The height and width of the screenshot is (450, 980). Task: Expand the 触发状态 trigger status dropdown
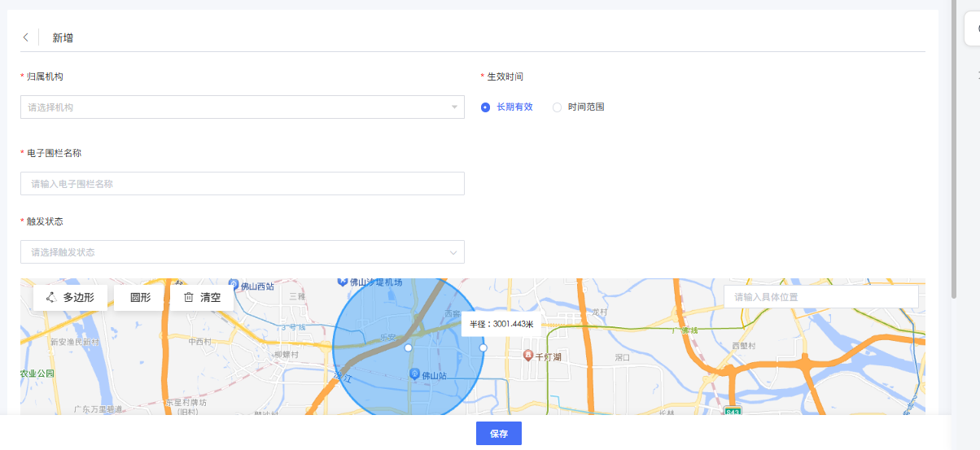click(x=242, y=252)
